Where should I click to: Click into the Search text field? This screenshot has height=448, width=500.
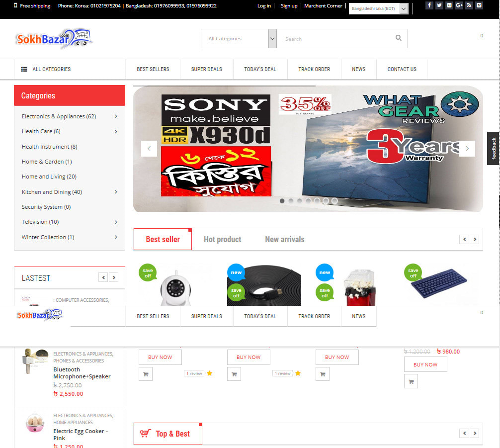(x=333, y=39)
